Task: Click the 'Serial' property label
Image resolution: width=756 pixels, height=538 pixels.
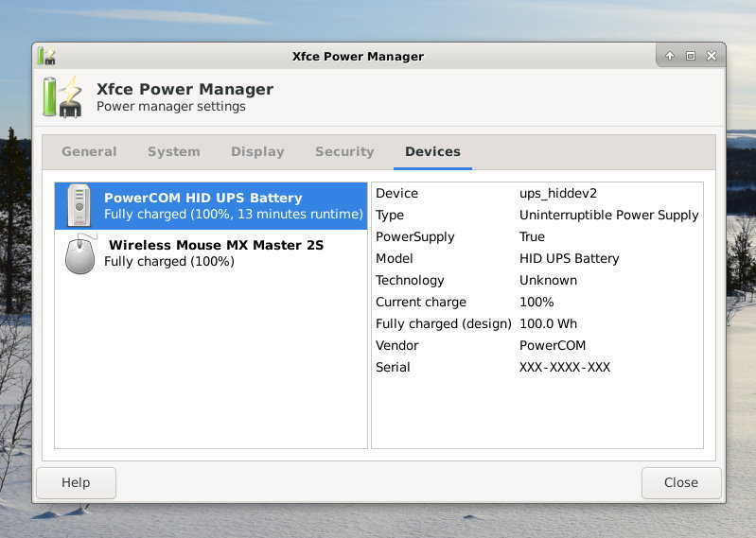Action: tap(393, 367)
